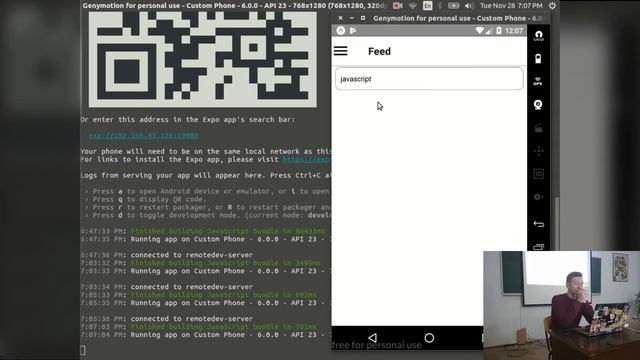
Task: Click the Feed screen title
Action: click(x=379, y=51)
